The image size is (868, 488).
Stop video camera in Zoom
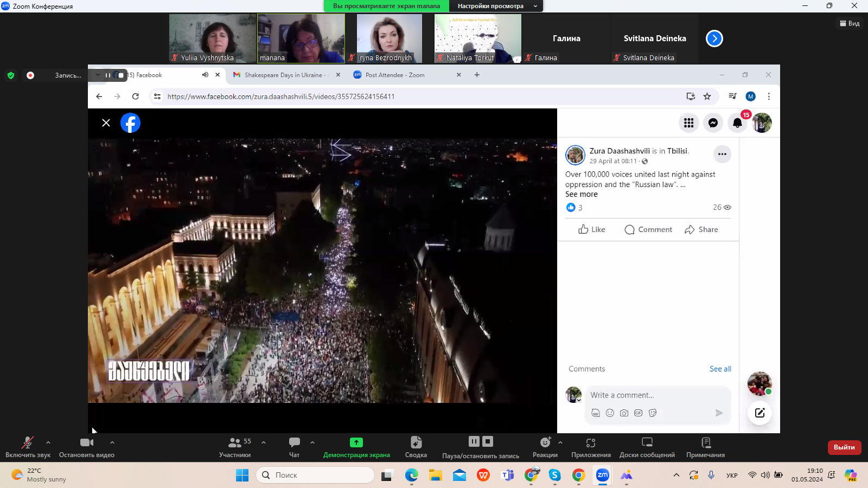click(x=87, y=446)
